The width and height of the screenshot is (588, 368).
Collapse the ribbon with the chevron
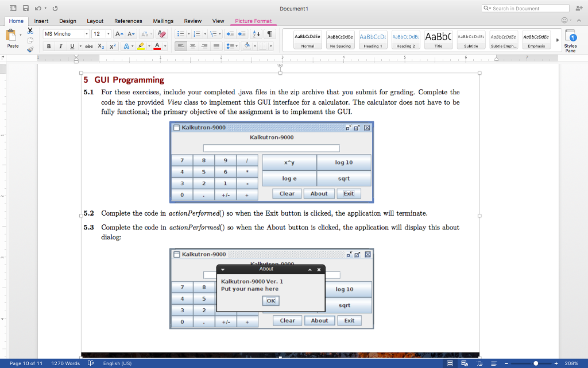click(579, 20)
